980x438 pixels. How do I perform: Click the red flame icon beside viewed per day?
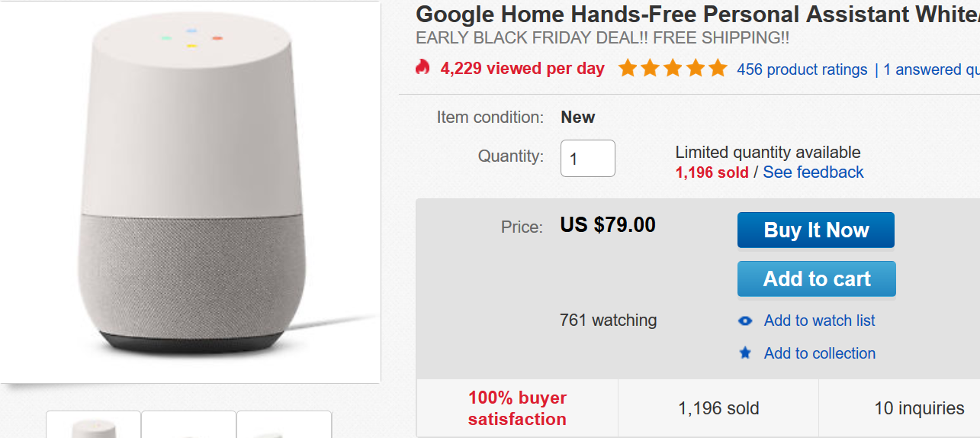coord(423,68)
